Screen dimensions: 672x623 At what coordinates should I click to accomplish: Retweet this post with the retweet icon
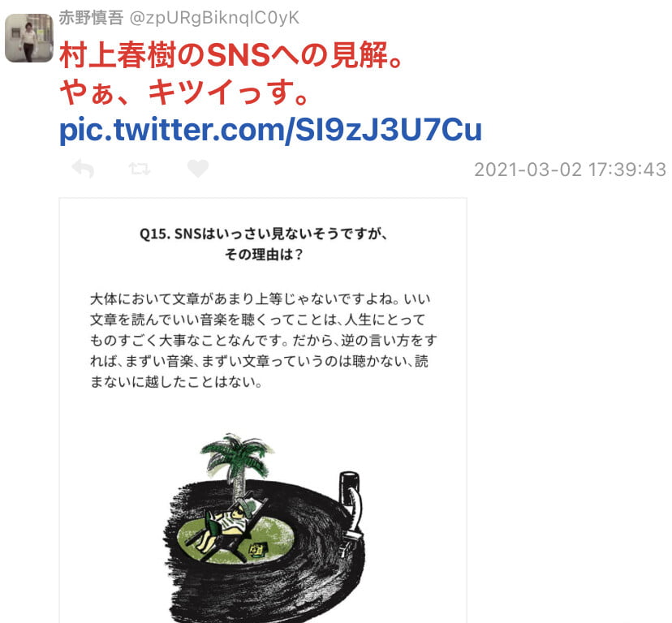point(140,169)
